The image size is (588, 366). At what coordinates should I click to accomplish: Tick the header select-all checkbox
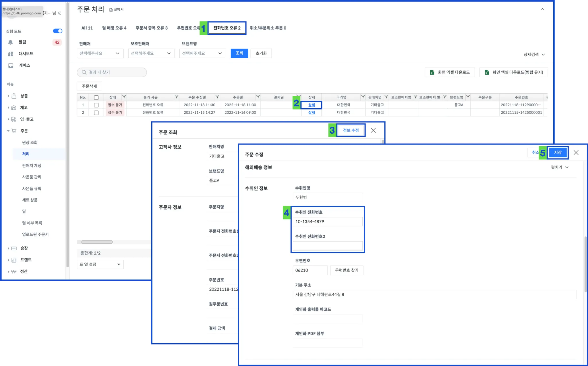pyautogui.click(x=96, y=97)
